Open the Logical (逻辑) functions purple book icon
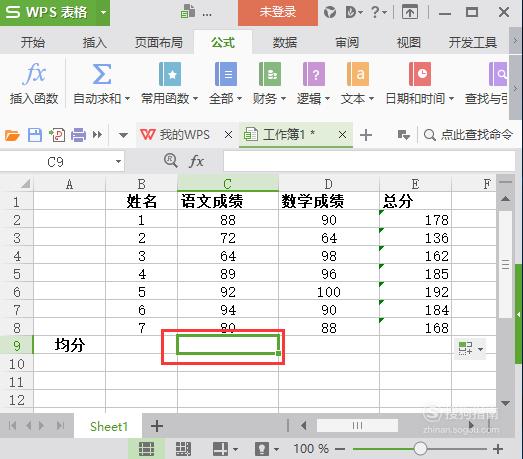 (x=314, y=74)
